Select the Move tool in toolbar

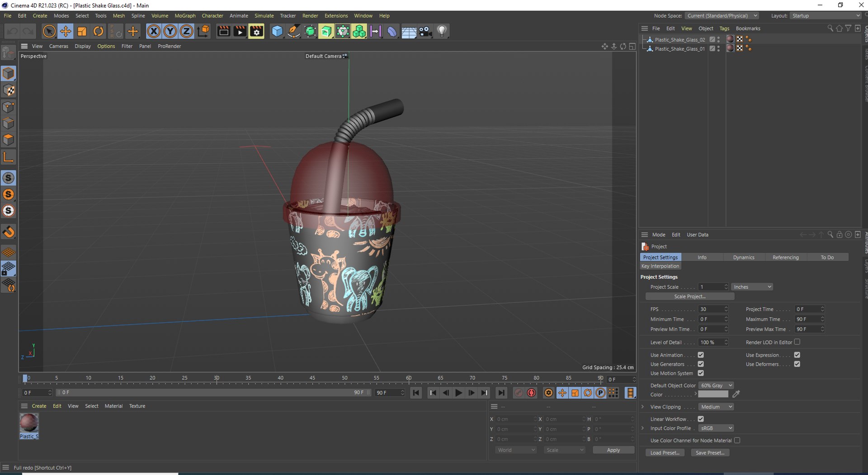[66, 31]
